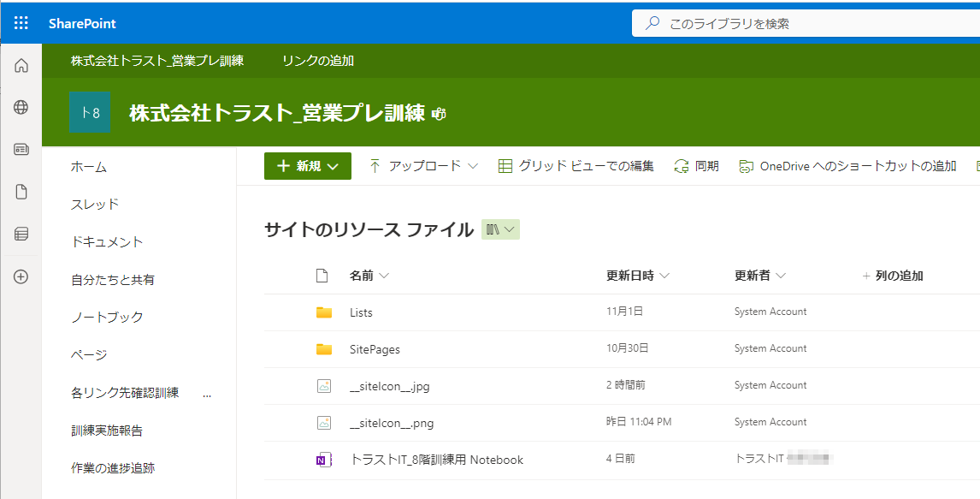Open the news feed icon in rail
Viewport: 980px width, 499px height.
21,150
